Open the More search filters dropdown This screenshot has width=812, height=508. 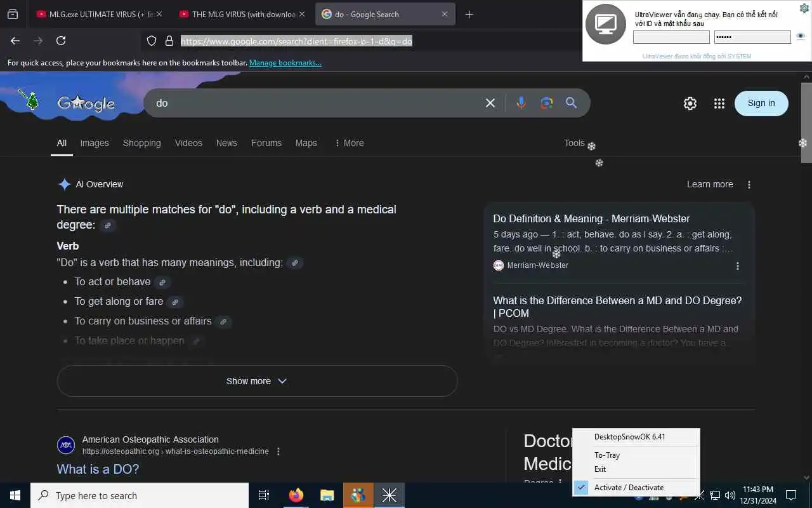click(x=349, y=143)
